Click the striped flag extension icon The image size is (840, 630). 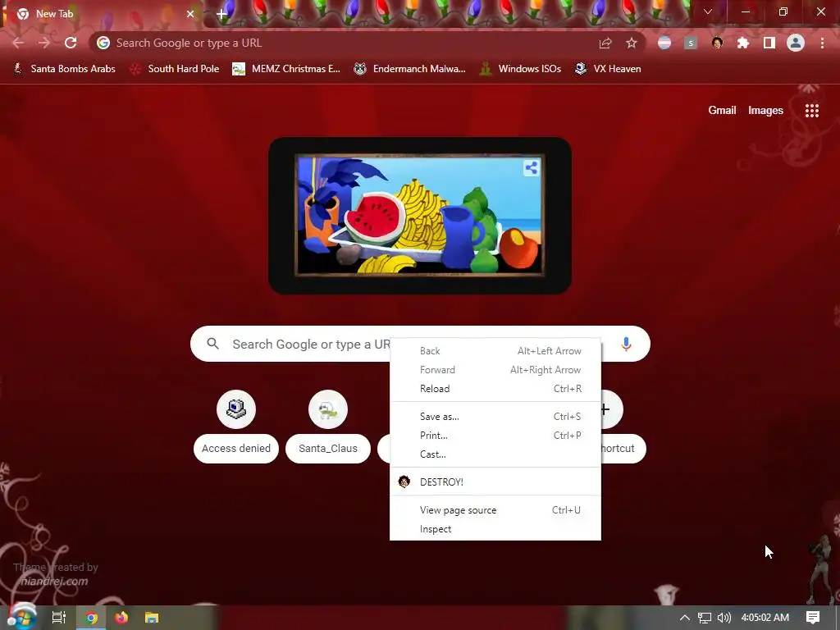coord(664,43)
